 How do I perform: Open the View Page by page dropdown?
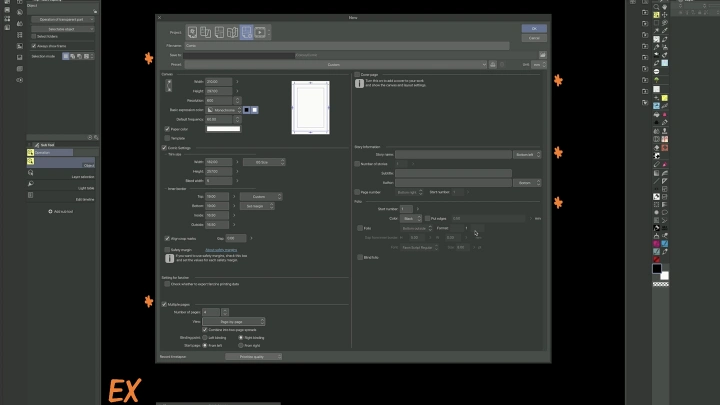coord(234,321)
